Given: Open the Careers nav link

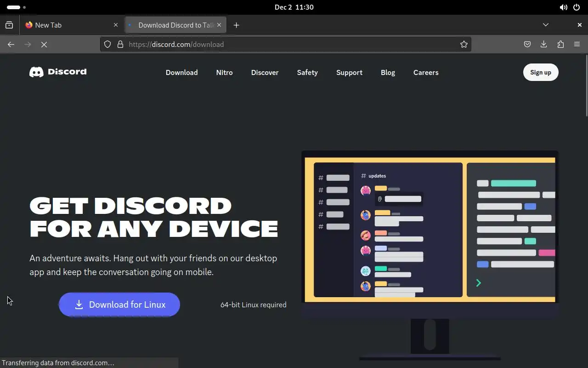Looking at the screenshot, I should (x=426, y=72).
